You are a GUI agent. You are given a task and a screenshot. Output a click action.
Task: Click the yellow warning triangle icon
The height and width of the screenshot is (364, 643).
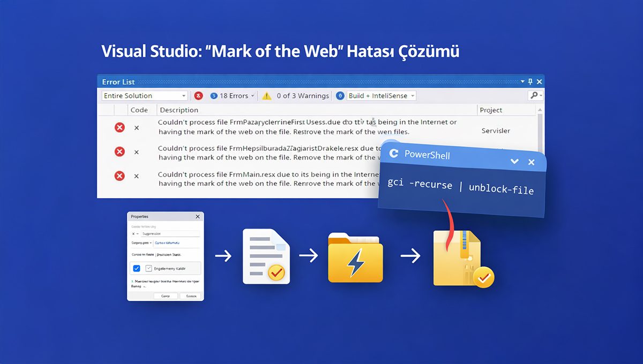(x=266, y=95)
